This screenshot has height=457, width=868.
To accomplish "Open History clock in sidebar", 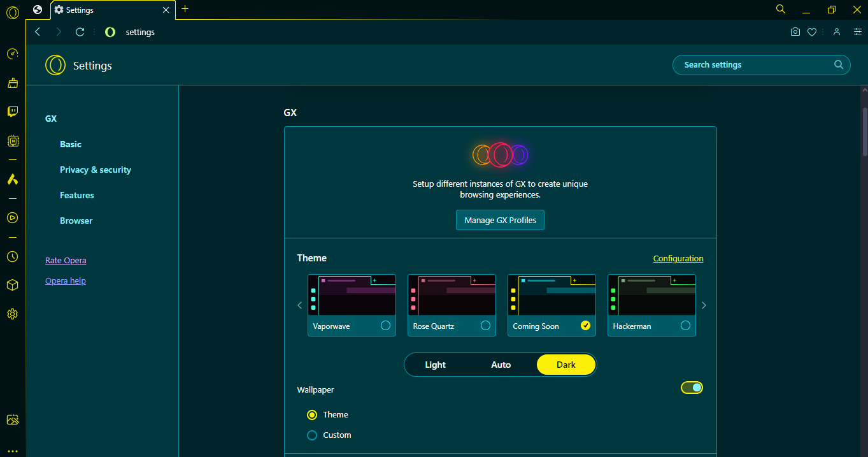I will tap(12, 256).
